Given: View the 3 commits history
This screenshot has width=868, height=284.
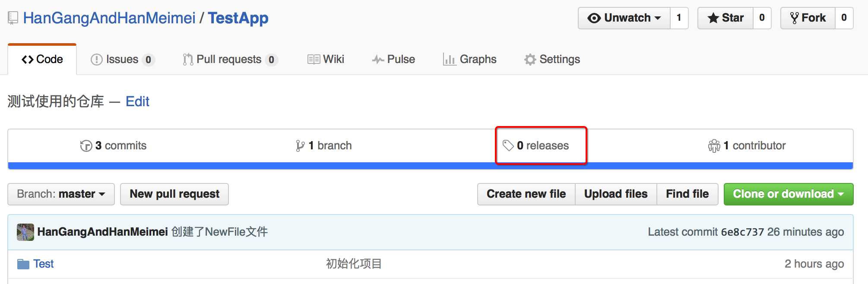Looking at the screenshot, I should (x=113, y=146).
